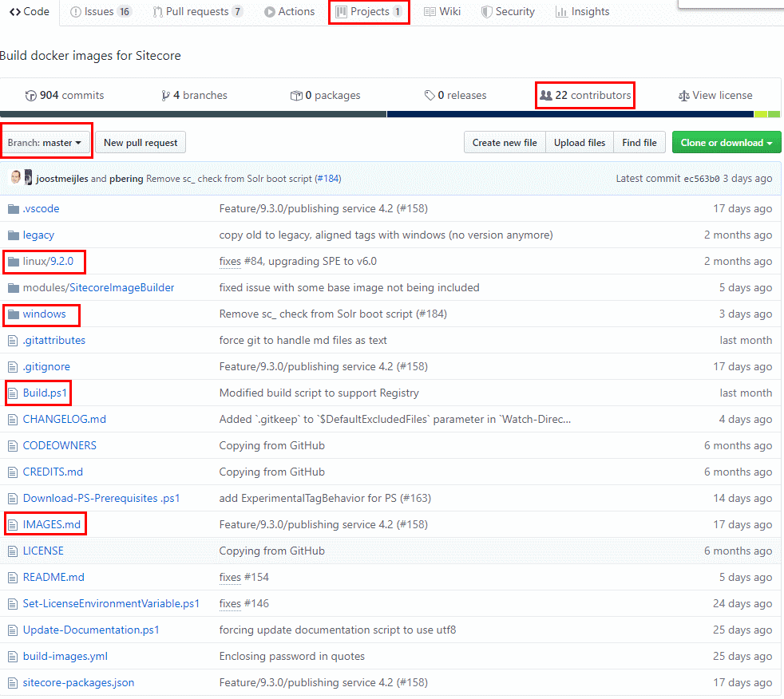Viewport: 784px width, 699px height.
Task: Click the modules/SitecoreImageBuilder folder icon
Action: pos(14,288)
